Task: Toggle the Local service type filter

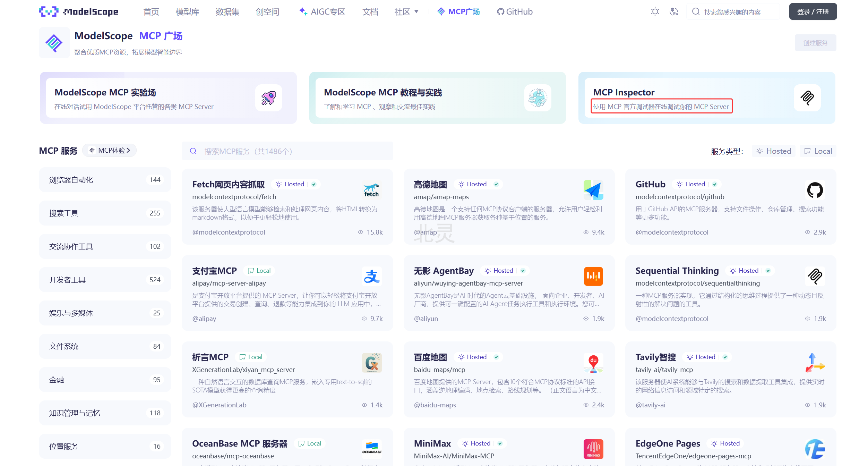Action: 818,151
